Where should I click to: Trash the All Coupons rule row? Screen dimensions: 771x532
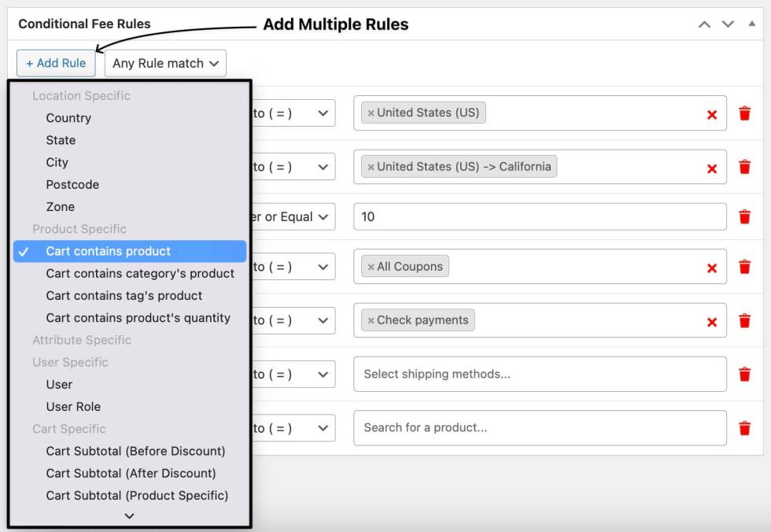[x=744, y=267]
